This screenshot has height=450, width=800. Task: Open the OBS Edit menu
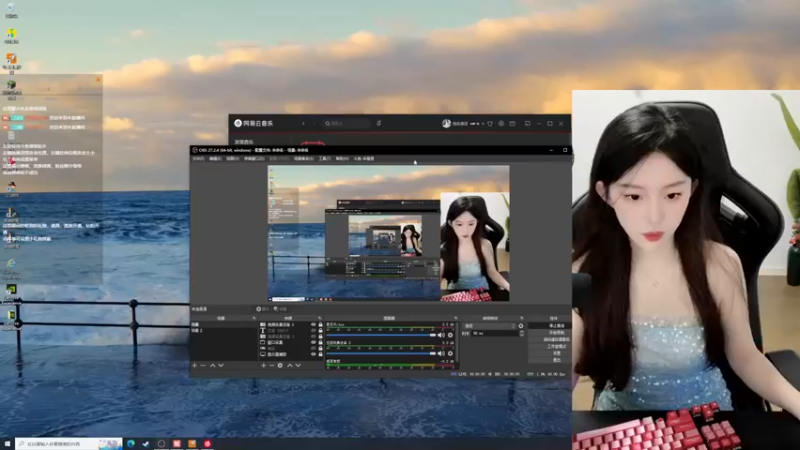pos(215,159)
